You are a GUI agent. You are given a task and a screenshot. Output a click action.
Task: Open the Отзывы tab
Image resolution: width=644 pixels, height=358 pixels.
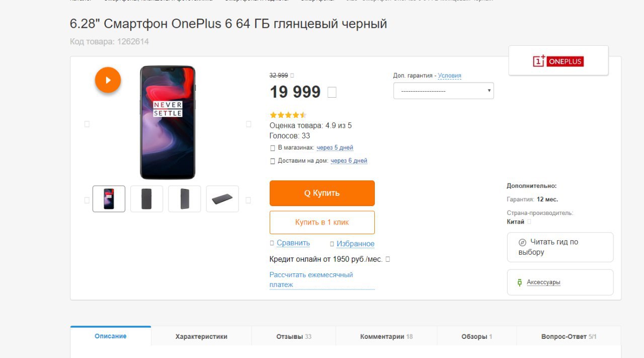(294, 336)
